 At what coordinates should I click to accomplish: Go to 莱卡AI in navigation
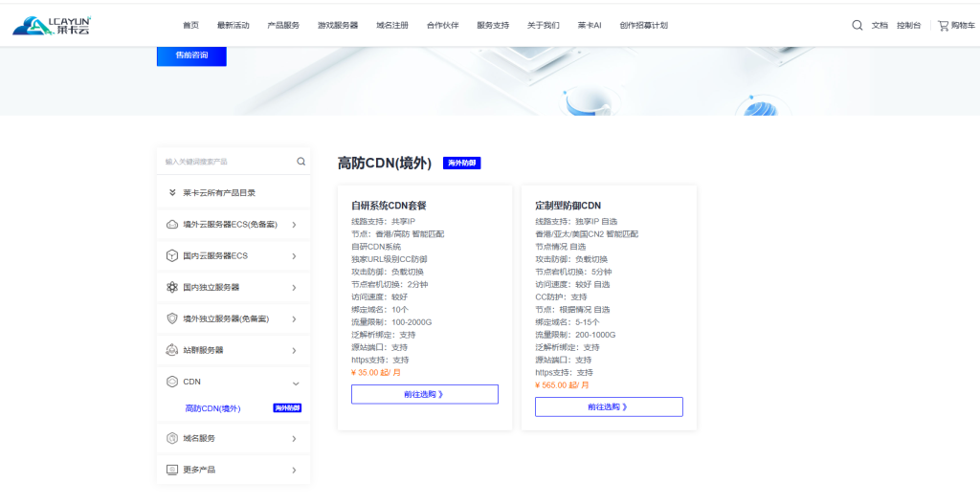click(589, 25)
